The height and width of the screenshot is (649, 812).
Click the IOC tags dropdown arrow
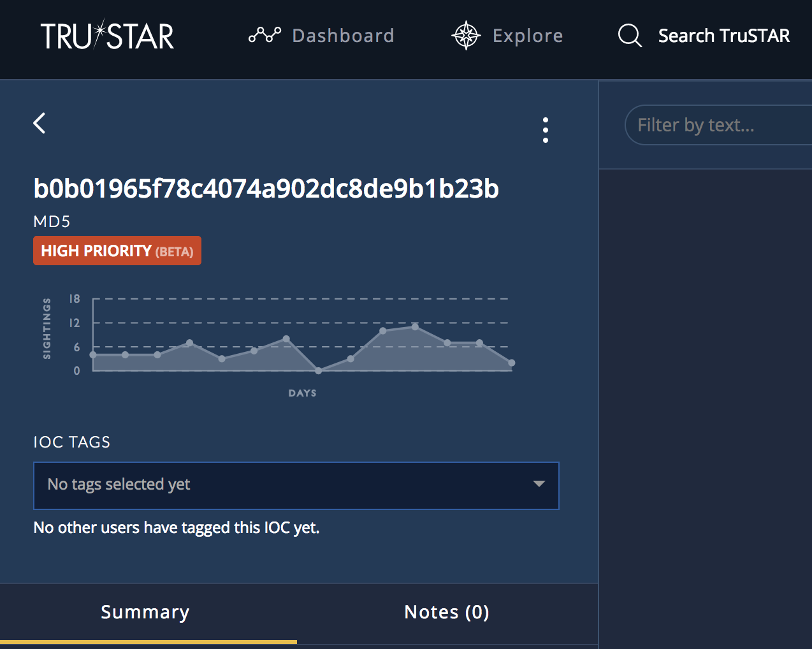pyautogui.click(x=539, y=484)
